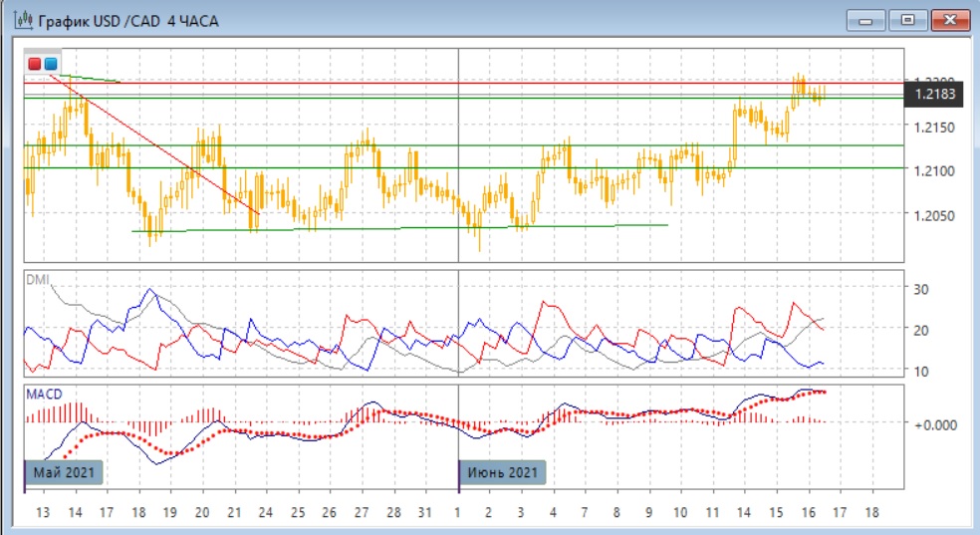Click the График USD/CAD 4 ЧАСА title text
Image resolution: width=980 pixels, height=535 pixels.
(129, 20)
